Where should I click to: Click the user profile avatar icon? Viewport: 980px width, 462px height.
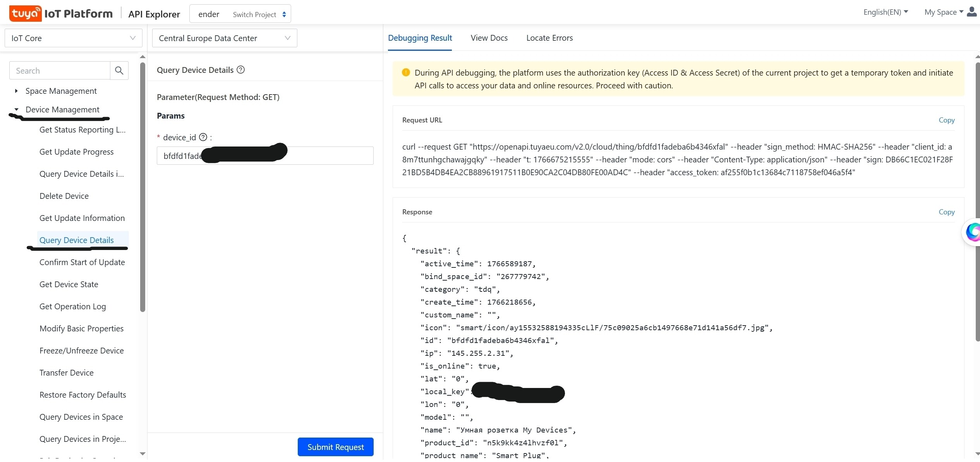tap(972, 12)
